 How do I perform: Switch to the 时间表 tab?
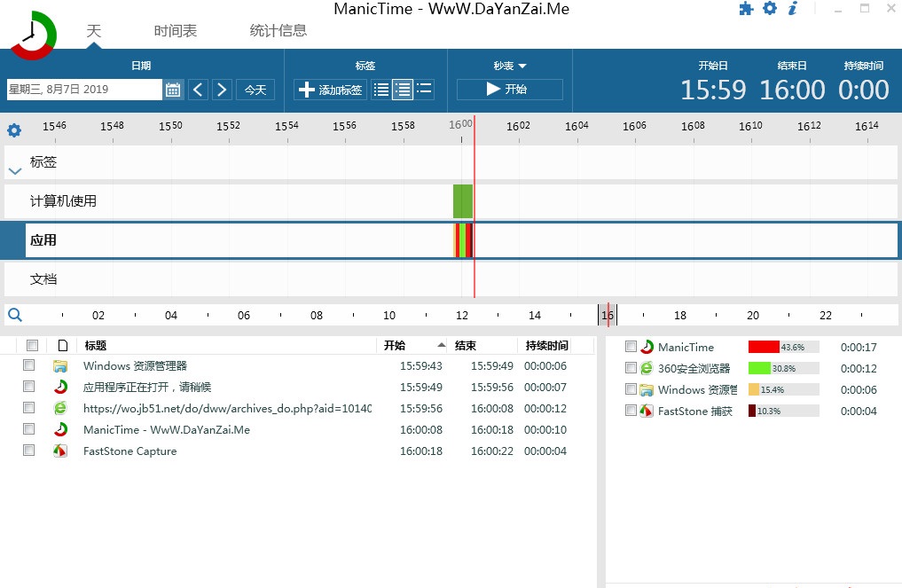(176, 31)
